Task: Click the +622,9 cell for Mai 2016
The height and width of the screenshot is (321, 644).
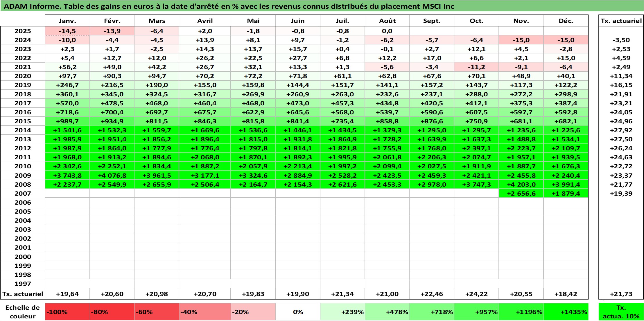Action: 253,112
